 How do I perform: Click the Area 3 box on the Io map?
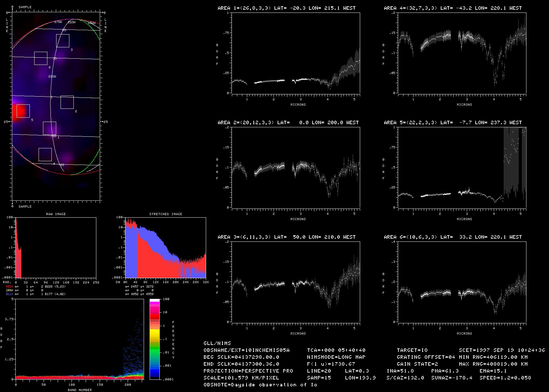pos(62,41)
